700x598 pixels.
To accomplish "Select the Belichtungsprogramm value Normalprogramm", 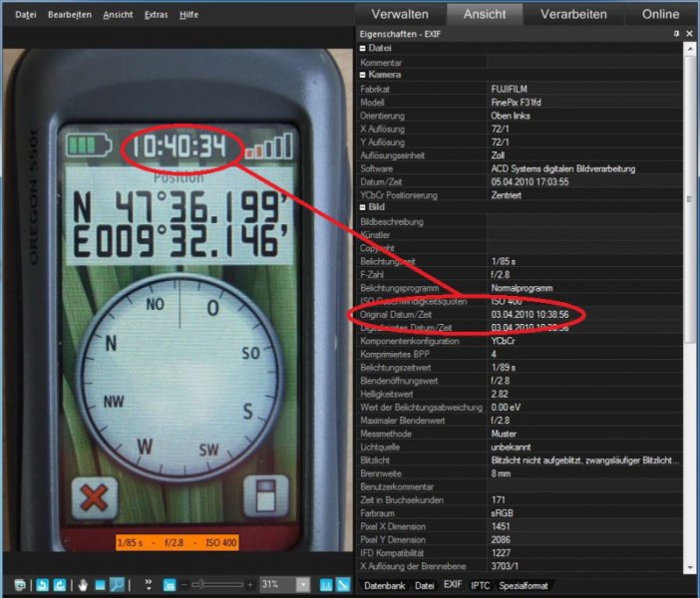I will click(522, 288).
